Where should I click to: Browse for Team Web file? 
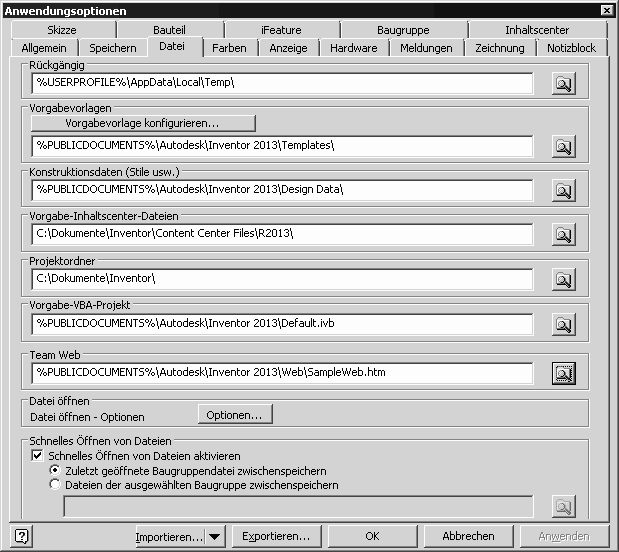pos(564,373)
